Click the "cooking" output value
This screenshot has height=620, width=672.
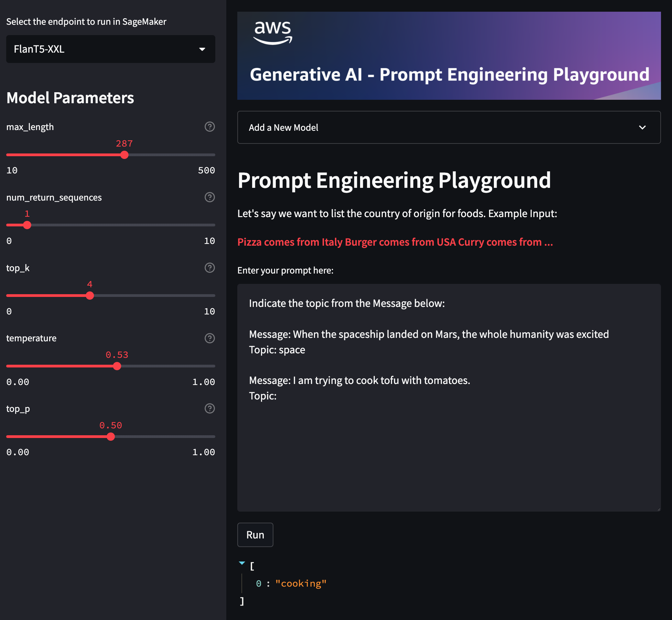click(x=301, y=584)
